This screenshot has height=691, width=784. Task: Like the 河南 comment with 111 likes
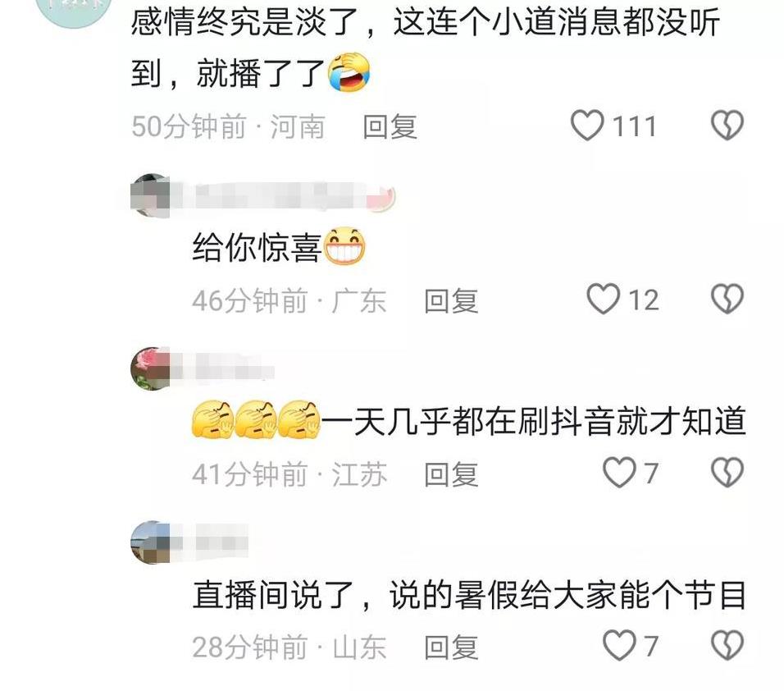[x=587, y=125]
